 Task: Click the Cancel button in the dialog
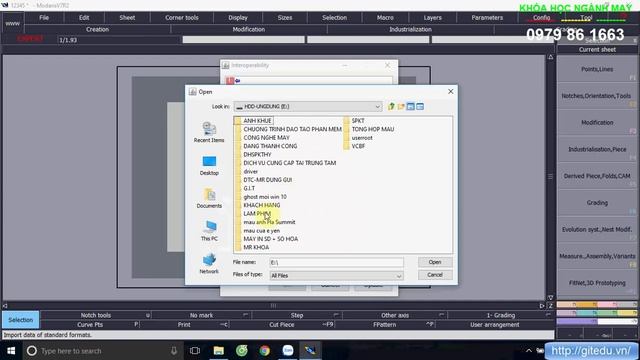point(435,275)
